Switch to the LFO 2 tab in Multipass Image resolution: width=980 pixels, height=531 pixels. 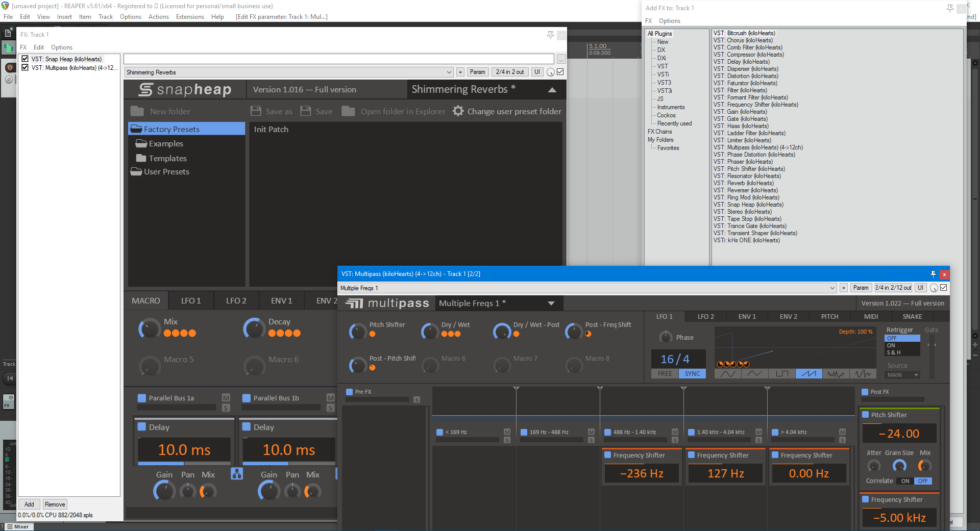coord(705,316)
